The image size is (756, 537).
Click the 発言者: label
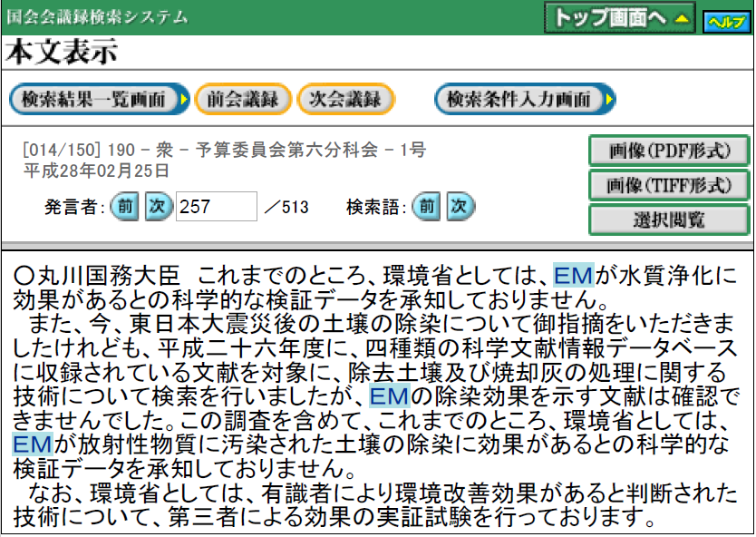click(x=74, y=207)
